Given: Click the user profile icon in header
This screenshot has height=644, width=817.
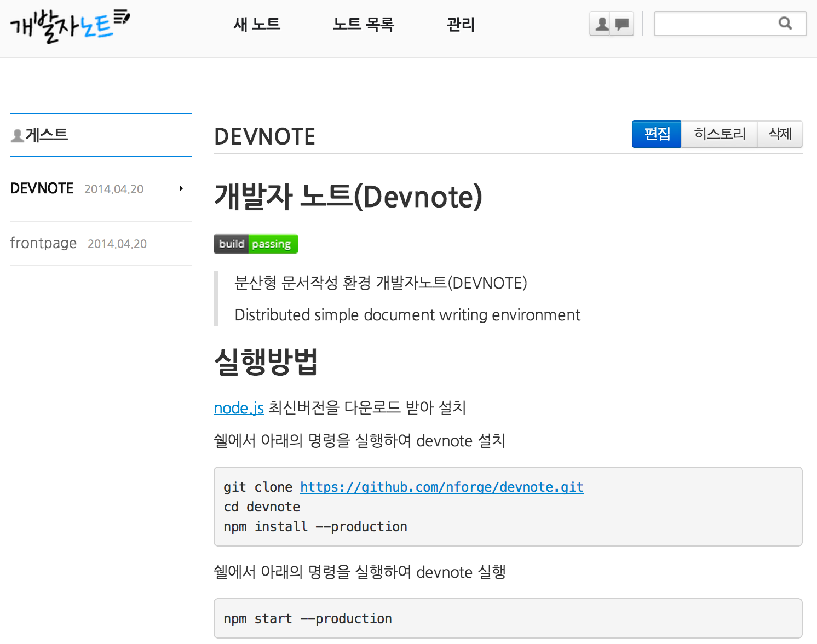Looking at the screenshot, I should tap(602, 24).
